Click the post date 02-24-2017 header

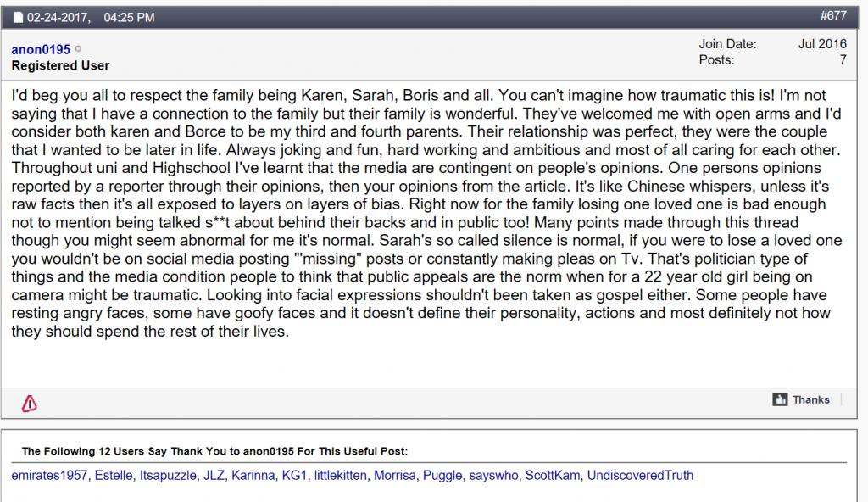(x=58, y=16)
